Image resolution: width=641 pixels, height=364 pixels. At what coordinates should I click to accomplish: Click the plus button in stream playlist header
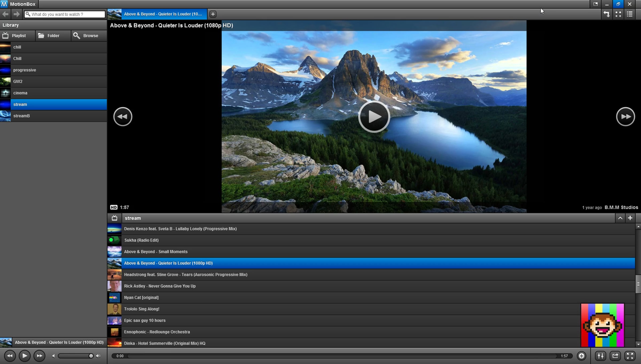pyautogui.click(x=630, y=218)
